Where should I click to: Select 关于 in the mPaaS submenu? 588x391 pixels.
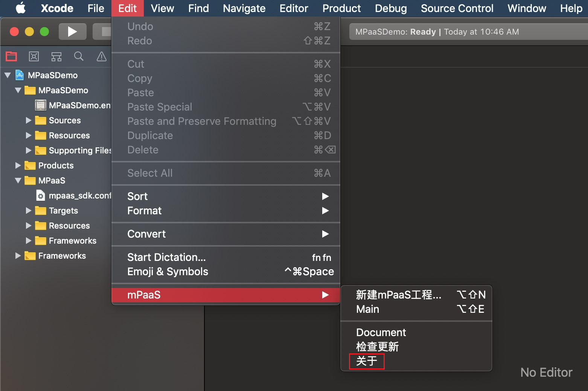pos(366,361)
